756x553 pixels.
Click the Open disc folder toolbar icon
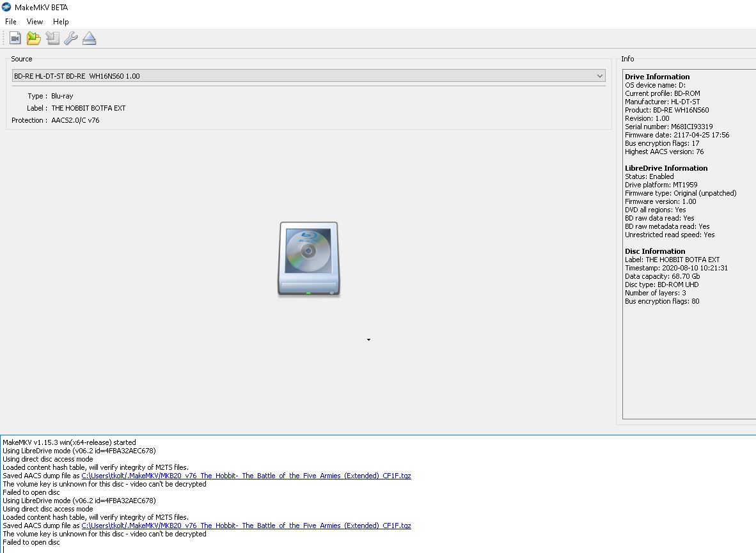tap(34, 38)
